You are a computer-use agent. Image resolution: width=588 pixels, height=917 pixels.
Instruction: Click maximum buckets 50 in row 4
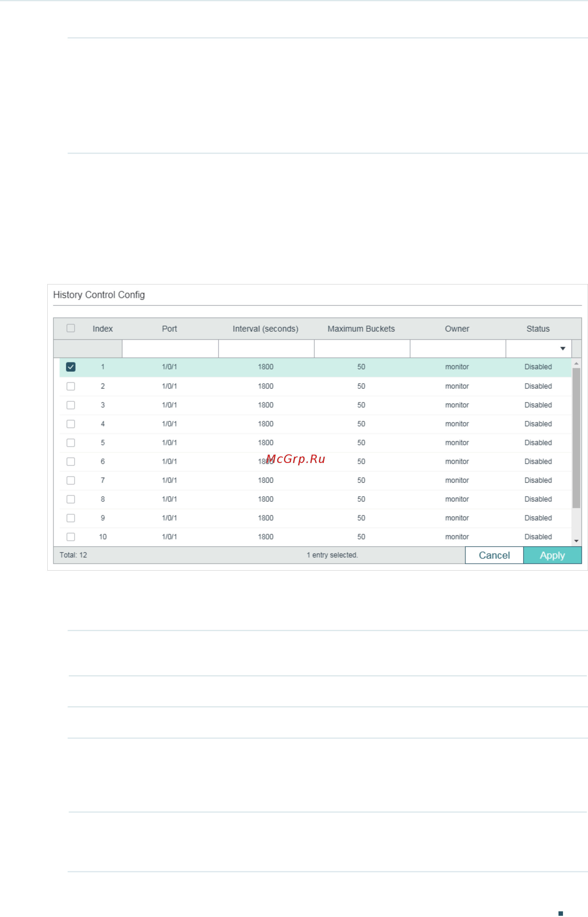361,424
